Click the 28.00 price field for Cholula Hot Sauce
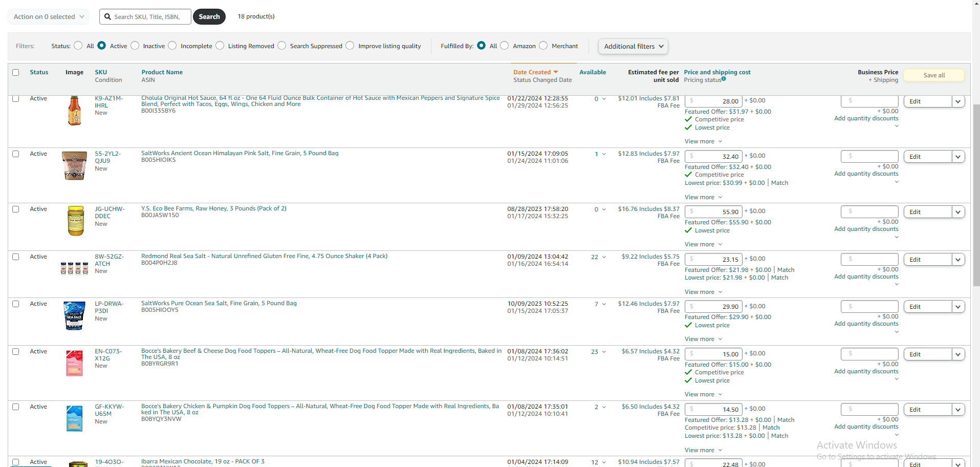The height and width of the screenshot is (467, 980). coord(713,101)
